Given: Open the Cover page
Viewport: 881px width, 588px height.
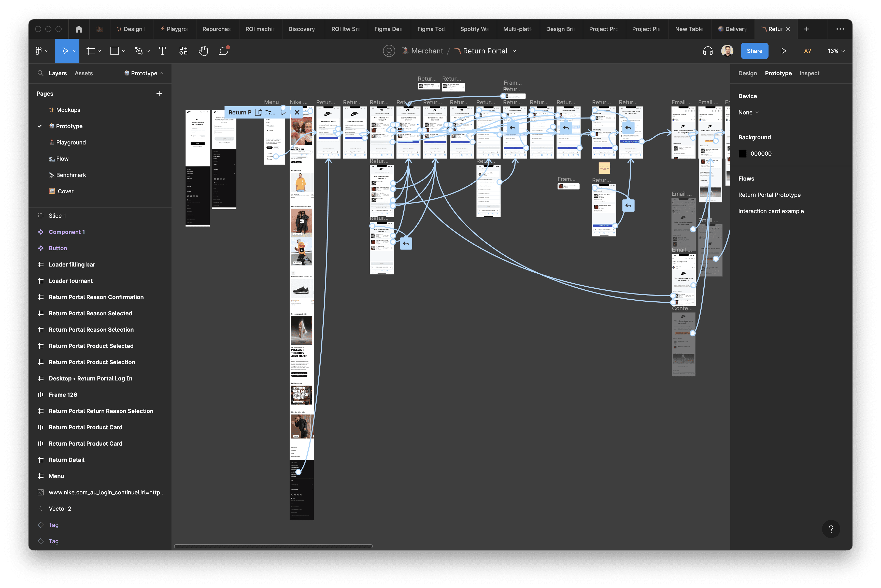Looking at the screenshot, I should pos(65,191).
